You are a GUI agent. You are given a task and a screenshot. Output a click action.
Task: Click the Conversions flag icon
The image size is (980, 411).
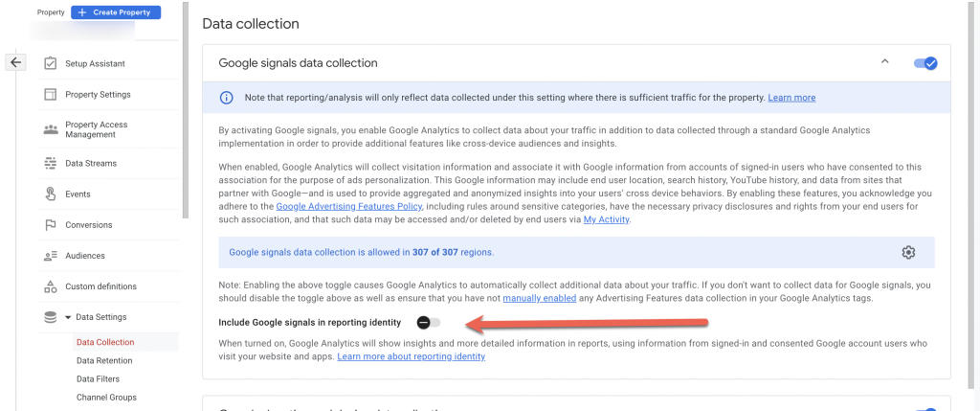(x=51, y=224)
